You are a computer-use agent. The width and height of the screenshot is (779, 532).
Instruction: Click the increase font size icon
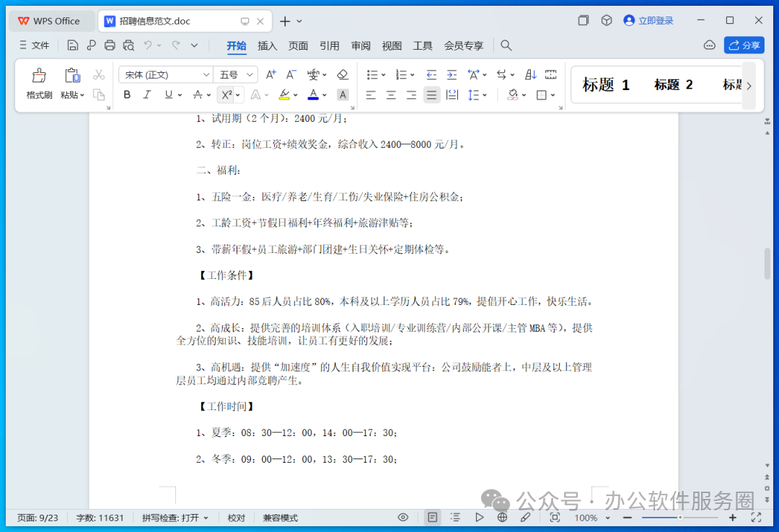coord(271,74)
